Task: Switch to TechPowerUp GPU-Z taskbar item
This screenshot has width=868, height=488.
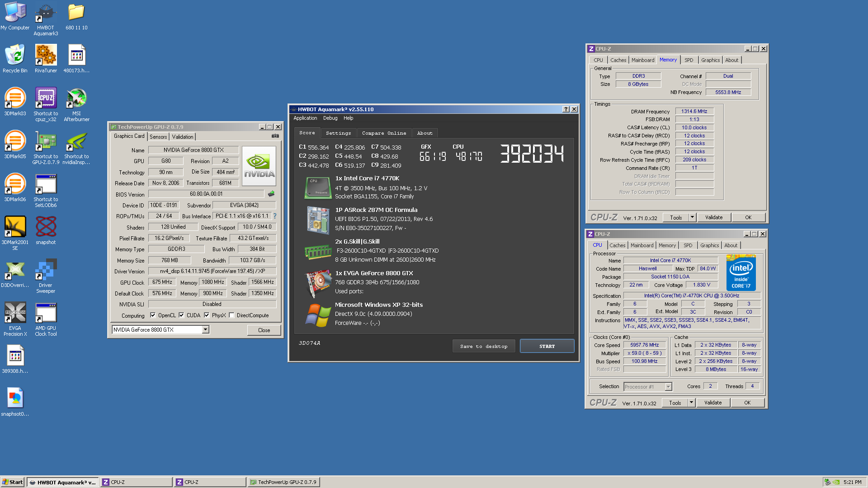Action: coord(283,482)
